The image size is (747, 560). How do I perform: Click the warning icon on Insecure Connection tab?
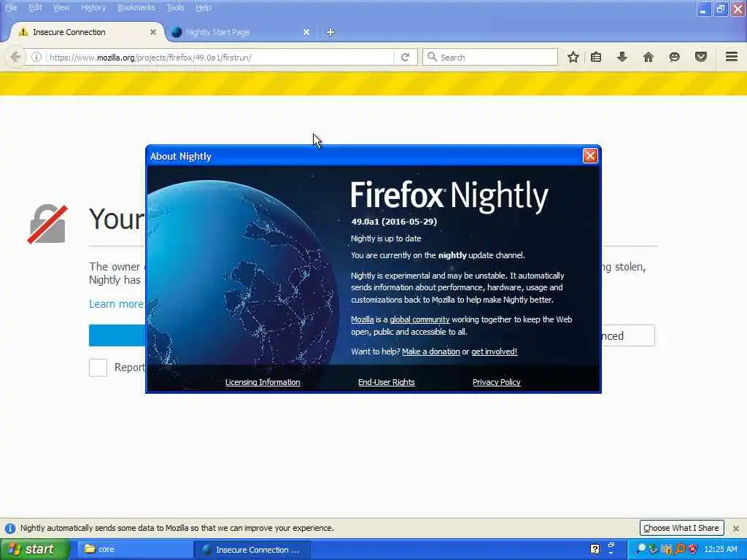click(23, 32)
